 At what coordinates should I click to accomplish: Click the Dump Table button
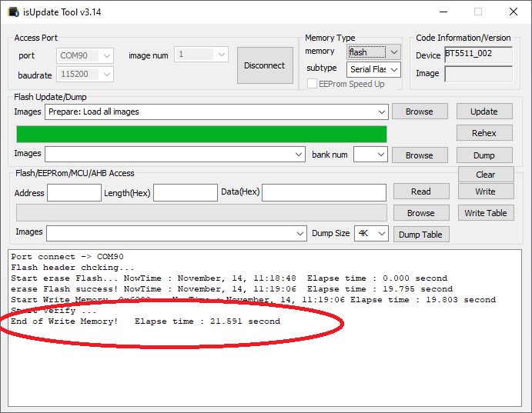(x=420, y=235)
